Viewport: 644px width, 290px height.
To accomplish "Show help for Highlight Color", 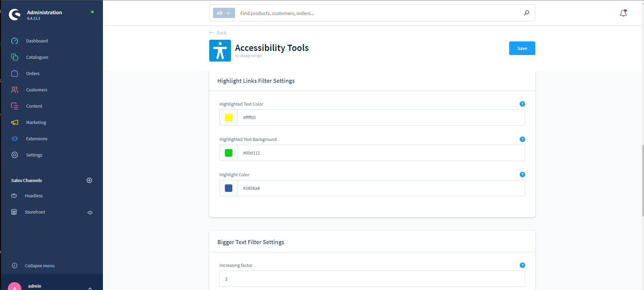I will [x=522, y=175].
